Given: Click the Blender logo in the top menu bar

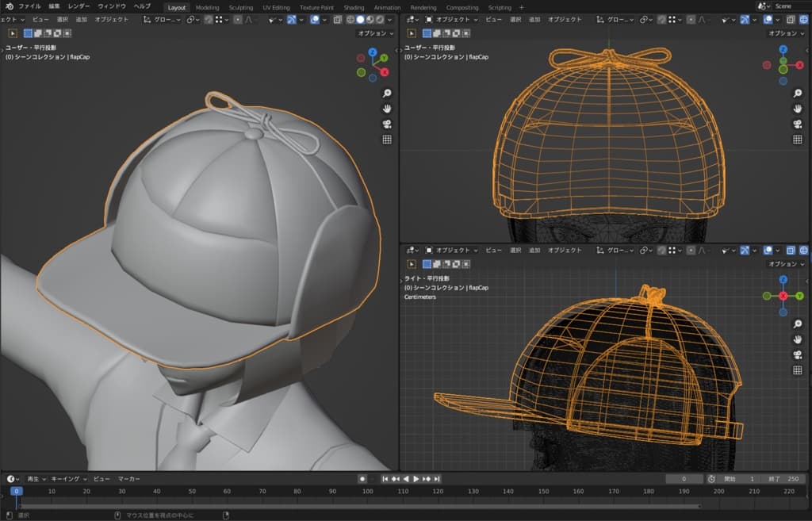Looking at the screenshot, I should (9, 6).
